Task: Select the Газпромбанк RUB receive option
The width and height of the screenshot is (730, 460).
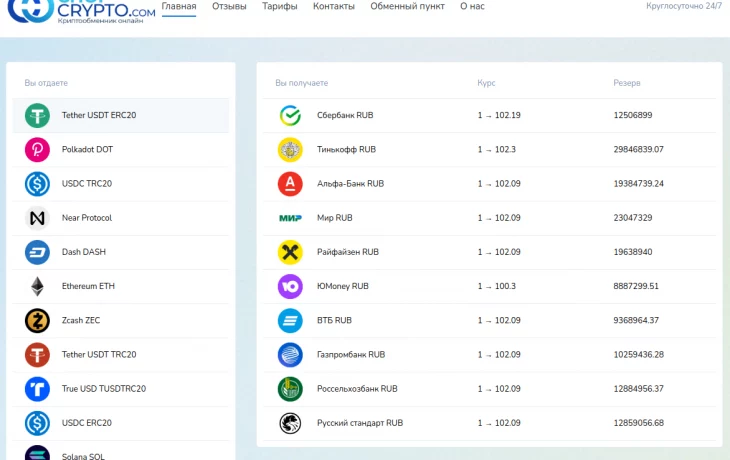Action: click(351, 355)
